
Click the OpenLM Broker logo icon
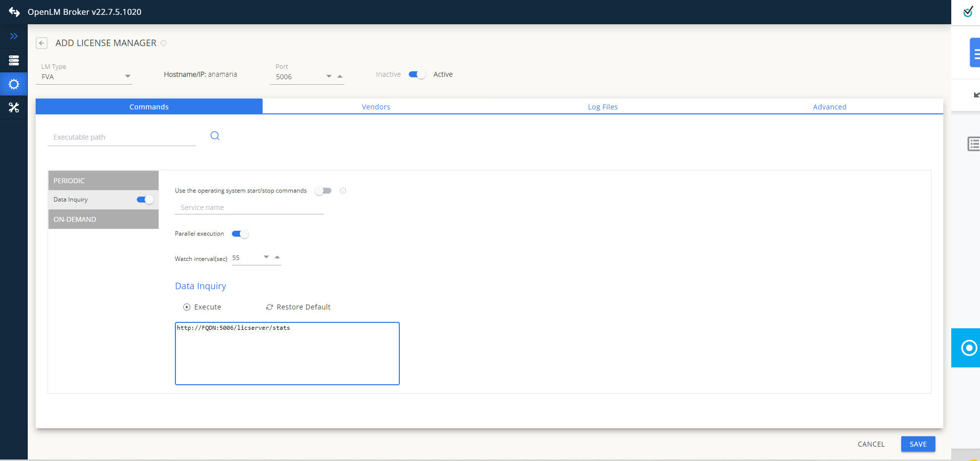pyautogui.click(x=14, y=11)
